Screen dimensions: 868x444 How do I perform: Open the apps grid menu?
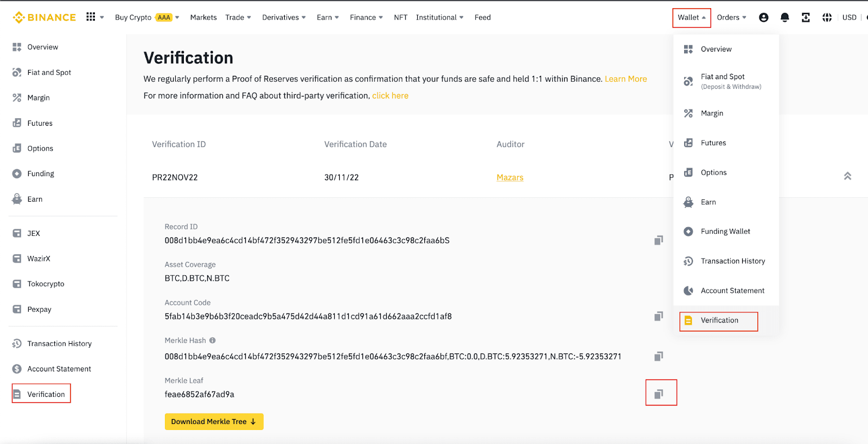91,17
